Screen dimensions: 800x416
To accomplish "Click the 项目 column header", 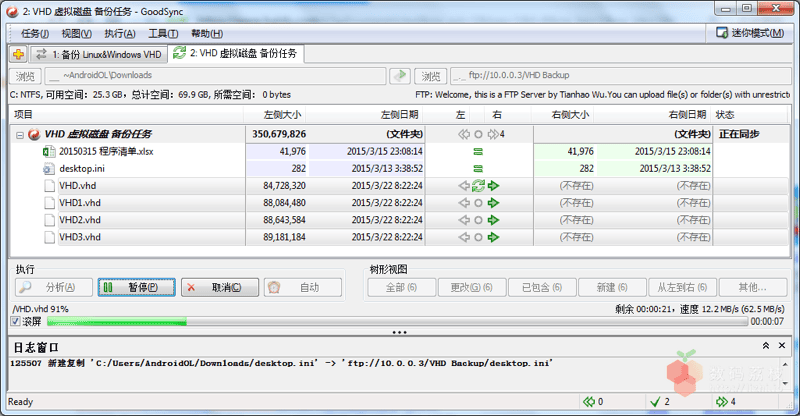I will [x=127, y=114].
